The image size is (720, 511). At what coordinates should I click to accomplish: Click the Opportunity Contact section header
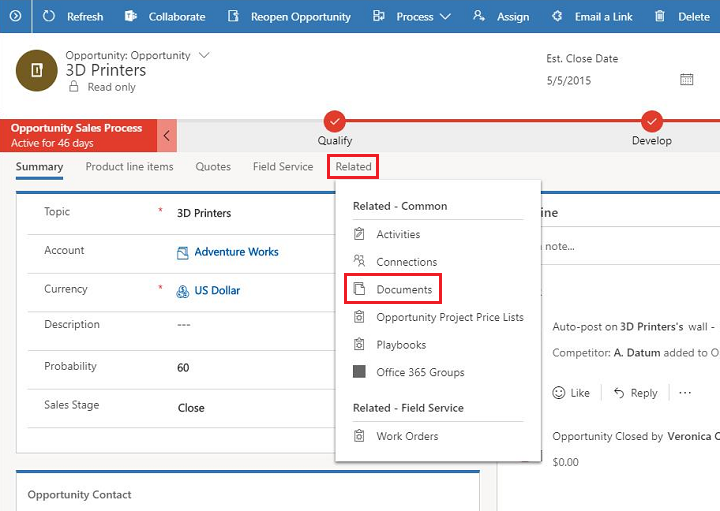click(x=79, y=495)
